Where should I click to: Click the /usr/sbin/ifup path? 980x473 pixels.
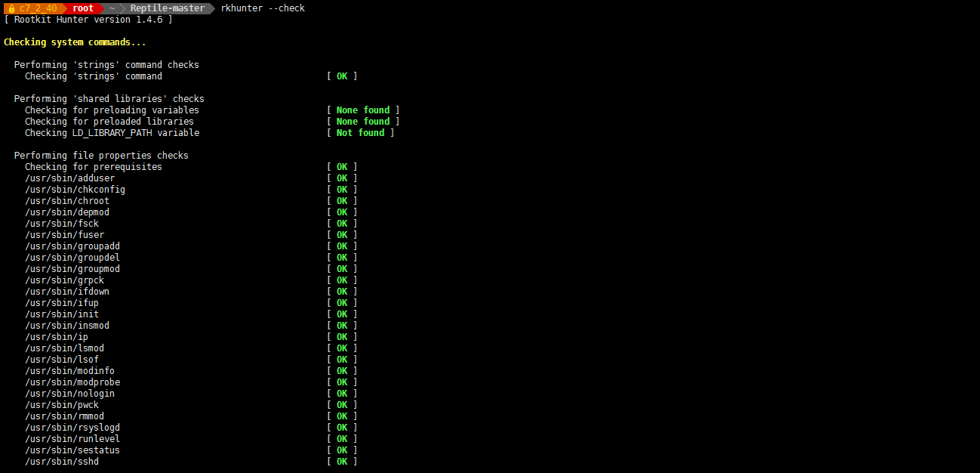click(62, 303)
